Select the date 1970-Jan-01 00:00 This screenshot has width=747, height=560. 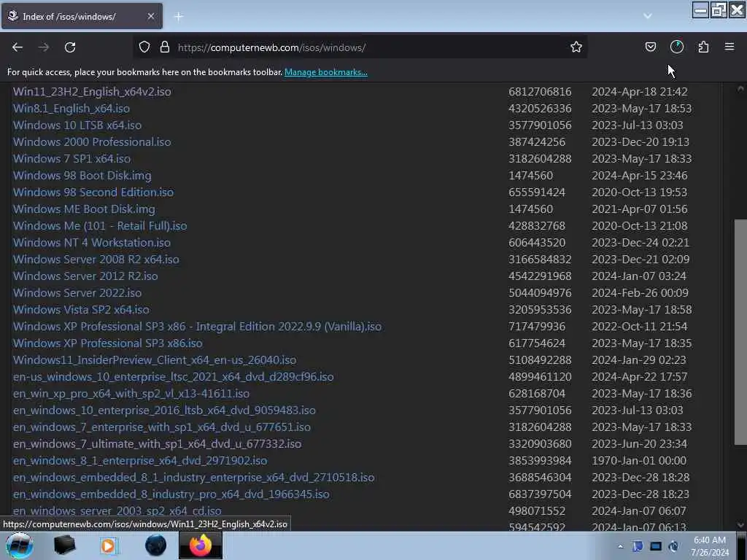tap(639, 461)
